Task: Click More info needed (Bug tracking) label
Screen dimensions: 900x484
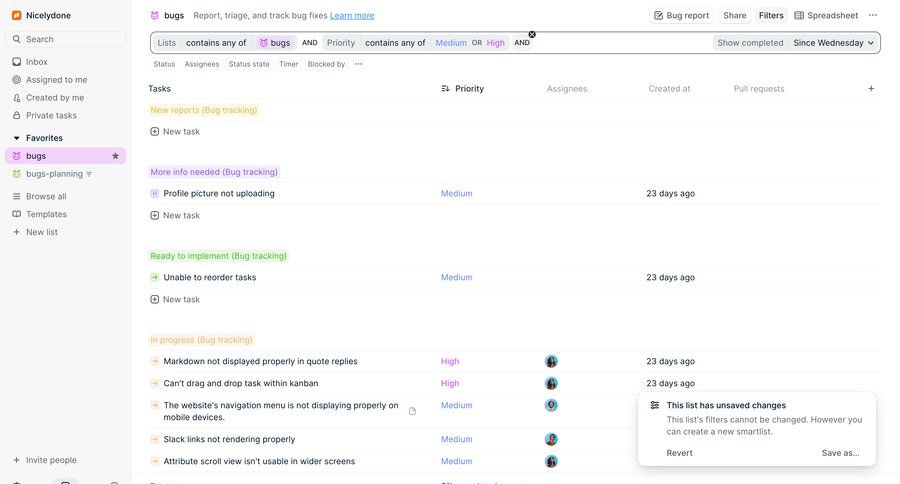Action: pyautogui.click(x=214, y=172)
